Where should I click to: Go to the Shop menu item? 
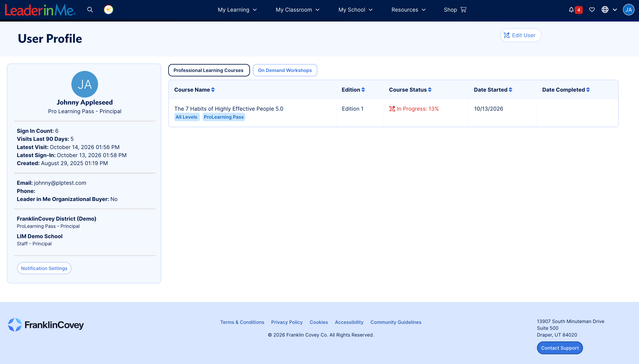(x=455, y=10)
